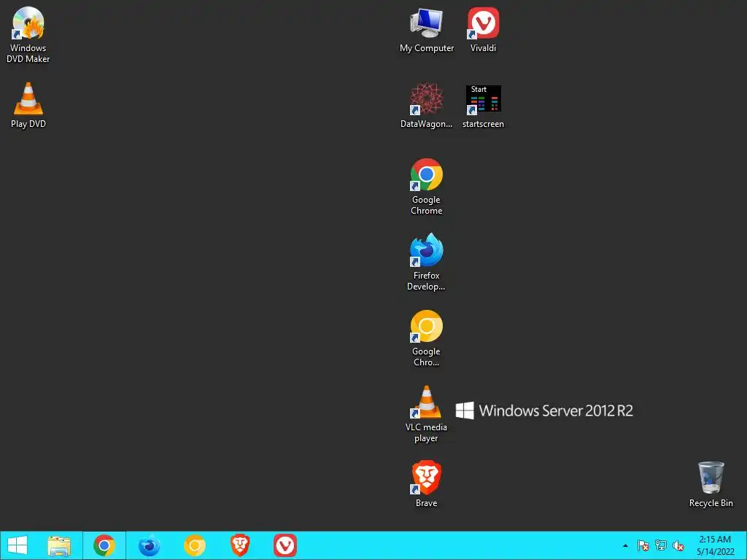747x560 pixels.
Task: Launch Brave browser from the taskbar
Action: 239,545
